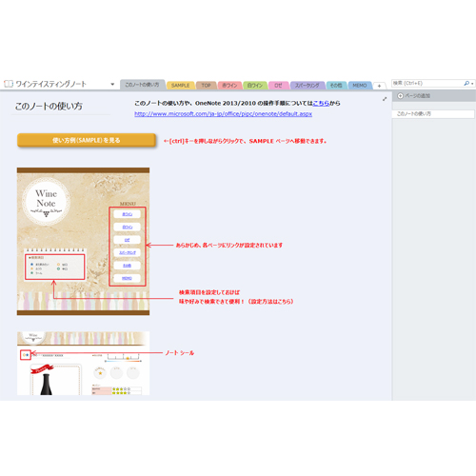Open the SAMPLE section tab
The height and width of the screenshot is (476, 476).
click(180, 86)
